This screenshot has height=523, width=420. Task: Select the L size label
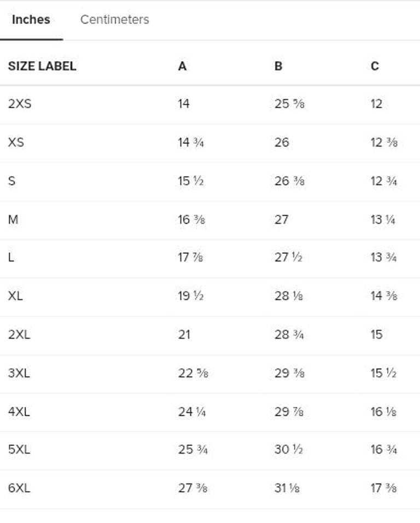coord(11,258)
